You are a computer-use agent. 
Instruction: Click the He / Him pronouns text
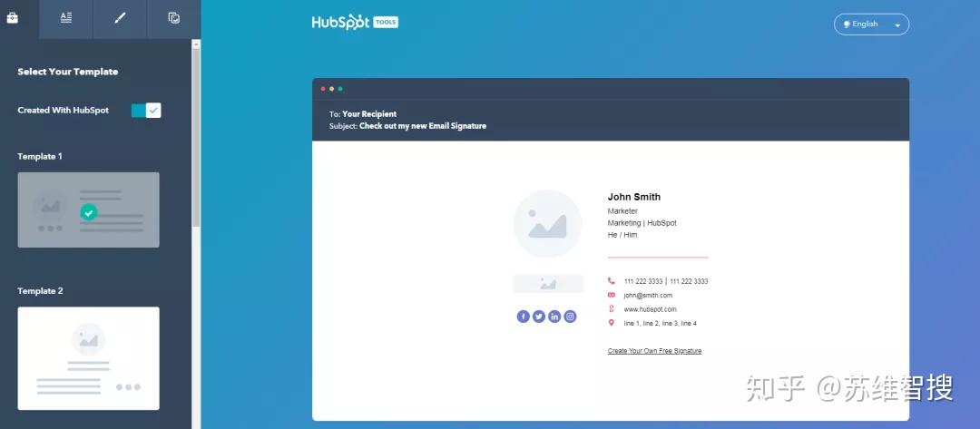point(622,235)
